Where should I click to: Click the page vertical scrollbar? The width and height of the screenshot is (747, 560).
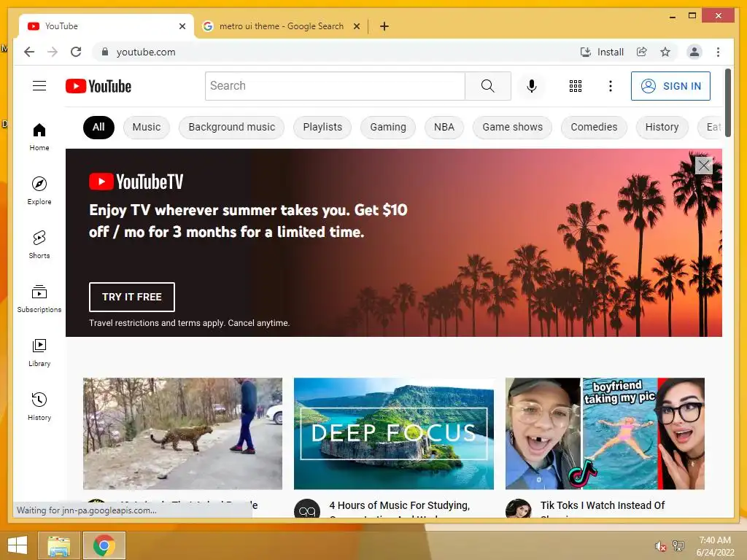(x=727, y=103)
